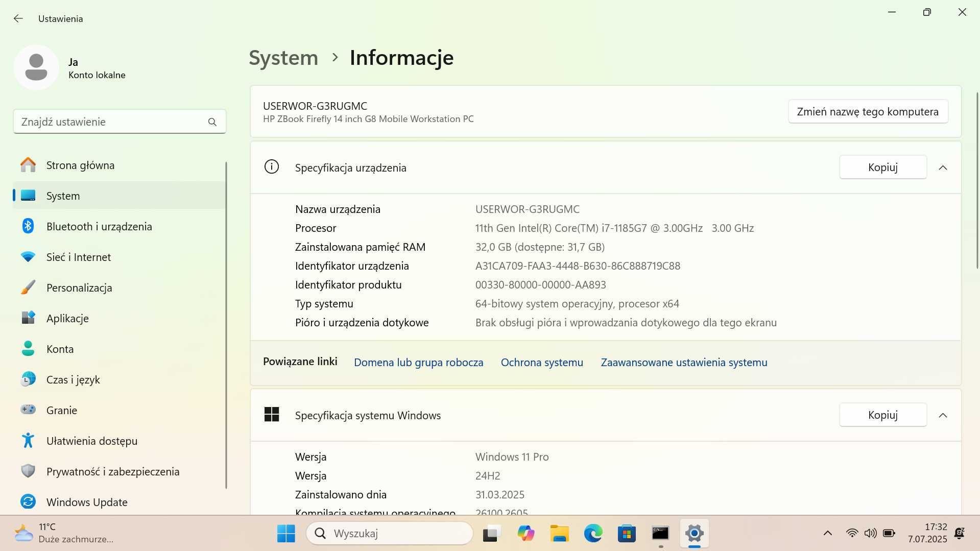Click the Windows 11 Pro version value

(512, 457)
